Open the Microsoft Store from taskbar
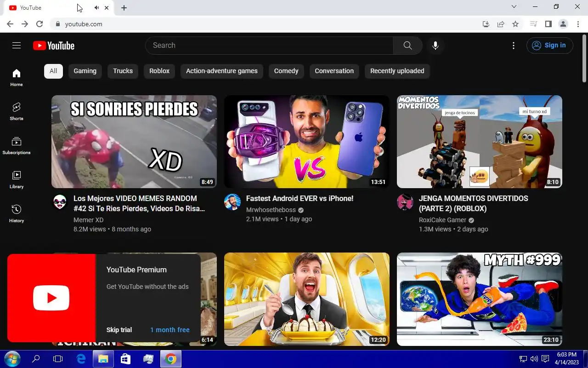This screenshot has height=368, width=588. 125,359
